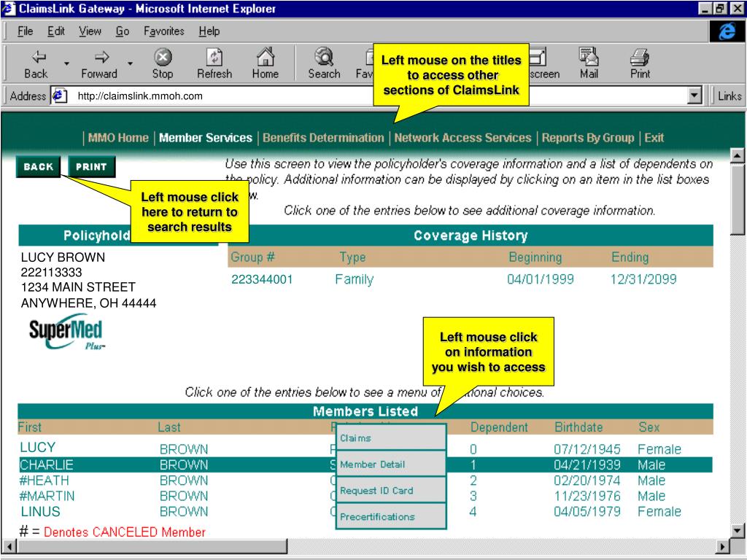Click birthdate 04/05/1979
747x560 pixels.
[x=587, y=512]
